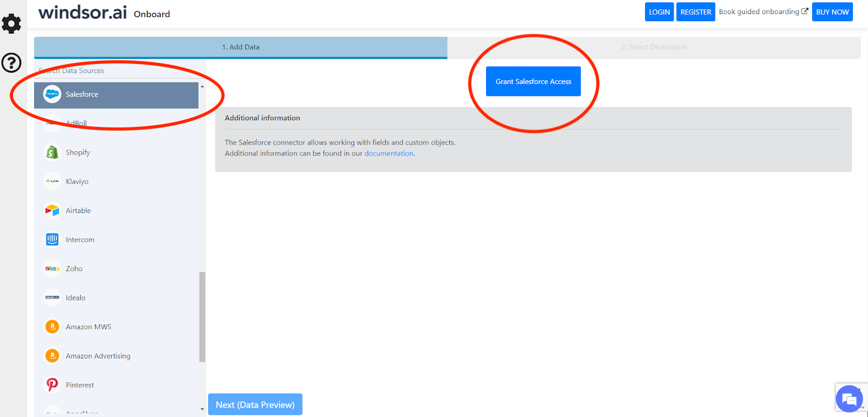Click the LOGIN button
Viewport: 868px width, 417px height.
click(x=659, y=12)
